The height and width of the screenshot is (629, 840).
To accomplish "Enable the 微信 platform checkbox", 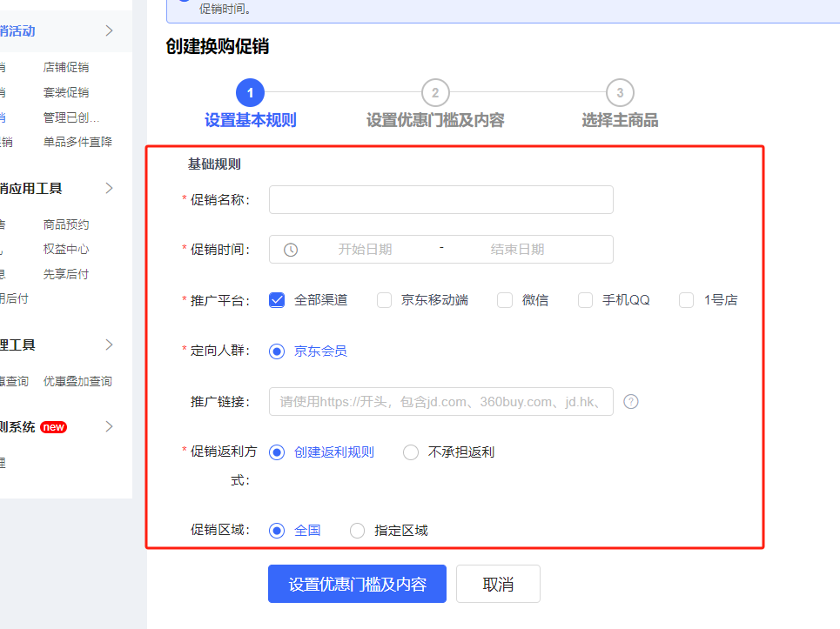I will pos(505,300).
